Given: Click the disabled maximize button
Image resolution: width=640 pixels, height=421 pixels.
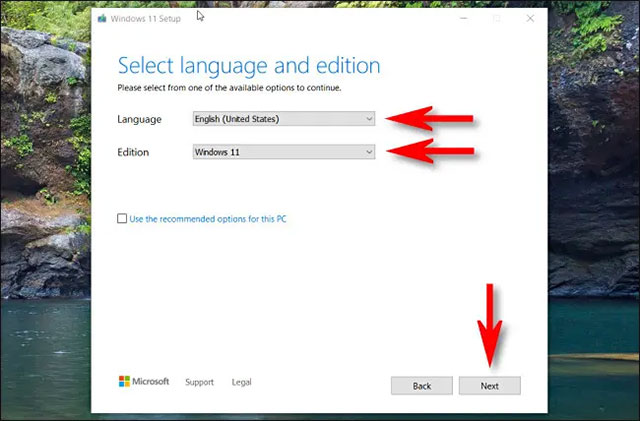Looking at the screenshot, I should pos(496,17).
